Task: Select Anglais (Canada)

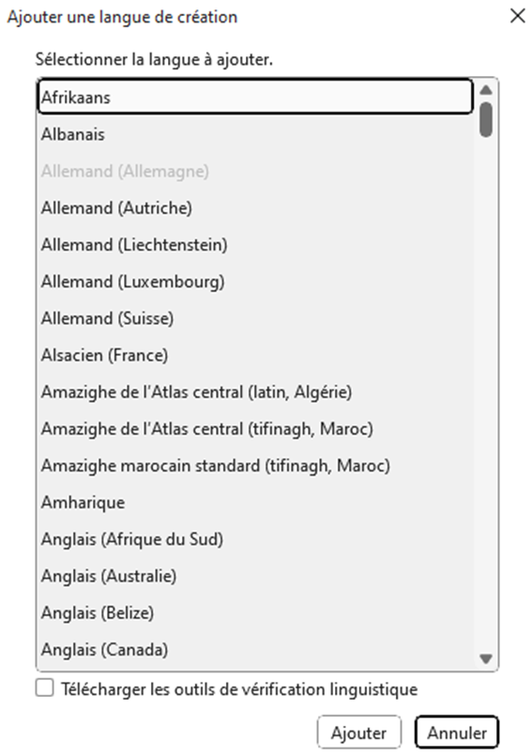Action: 255,650
